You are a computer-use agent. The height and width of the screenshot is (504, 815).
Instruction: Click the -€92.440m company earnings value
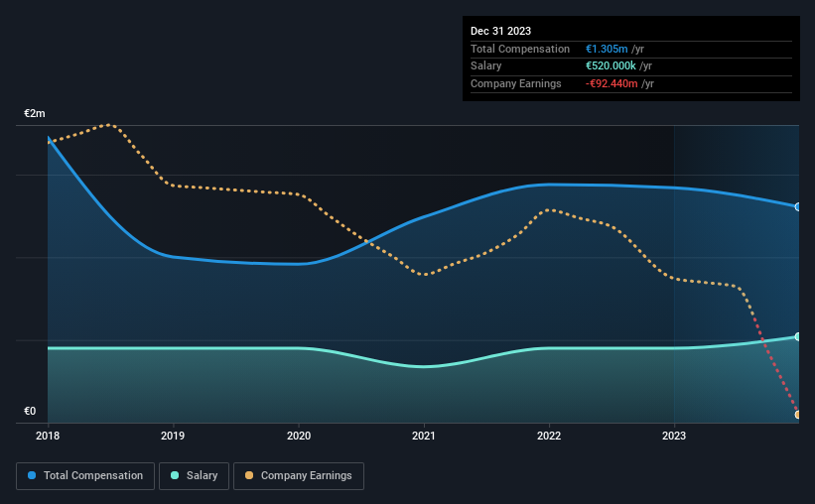(x=611, y=83)
